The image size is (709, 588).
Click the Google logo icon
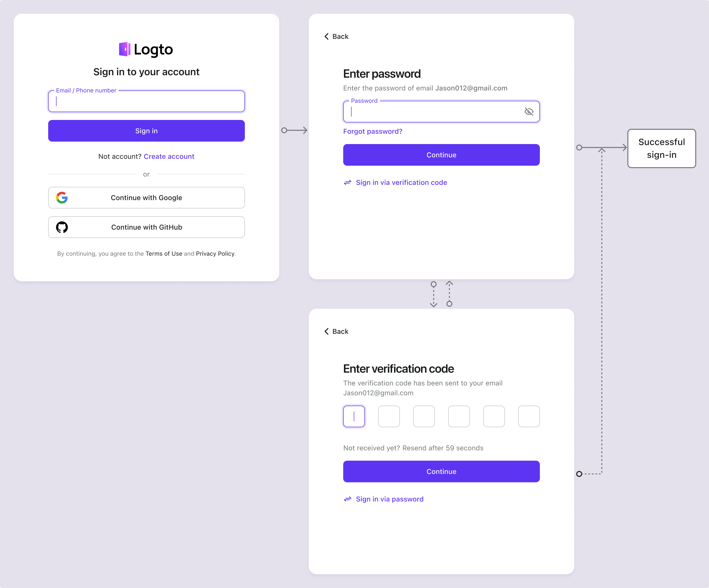(x=62, y=197)
